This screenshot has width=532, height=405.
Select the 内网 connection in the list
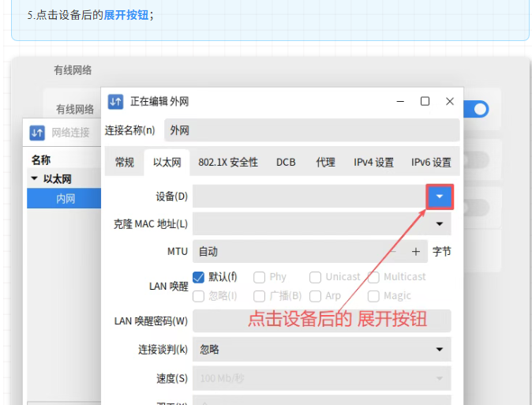pos(65,199)
